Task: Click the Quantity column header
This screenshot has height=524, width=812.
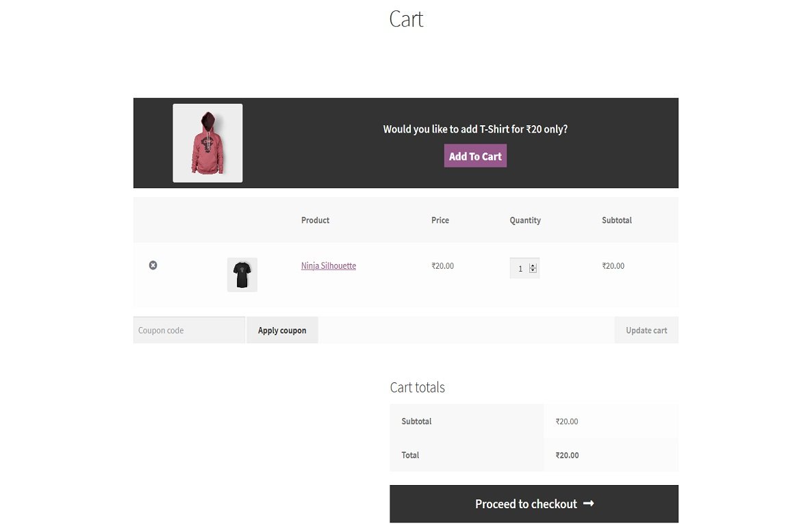Action: coord(525,220)
